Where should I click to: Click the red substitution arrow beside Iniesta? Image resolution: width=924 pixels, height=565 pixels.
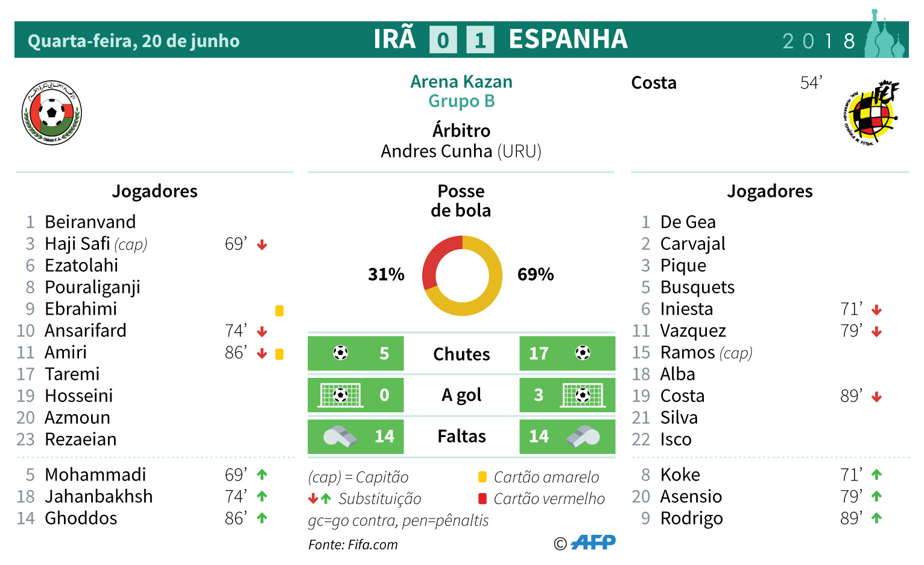coord(876,310)
